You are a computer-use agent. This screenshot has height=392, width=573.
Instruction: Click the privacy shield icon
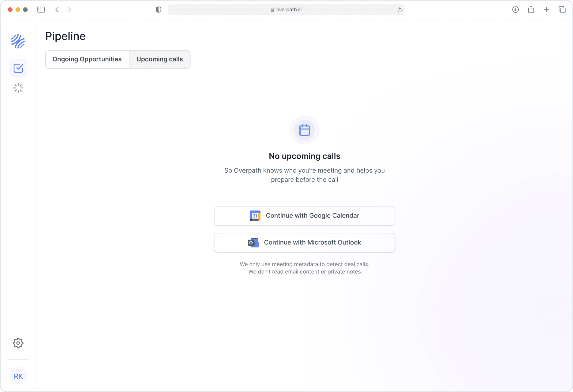pyautogui.click(x=158, y=10)
